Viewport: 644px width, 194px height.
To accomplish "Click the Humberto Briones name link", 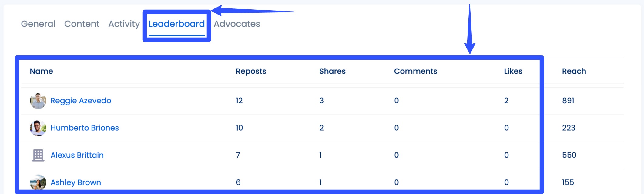I will click(85, 128).
